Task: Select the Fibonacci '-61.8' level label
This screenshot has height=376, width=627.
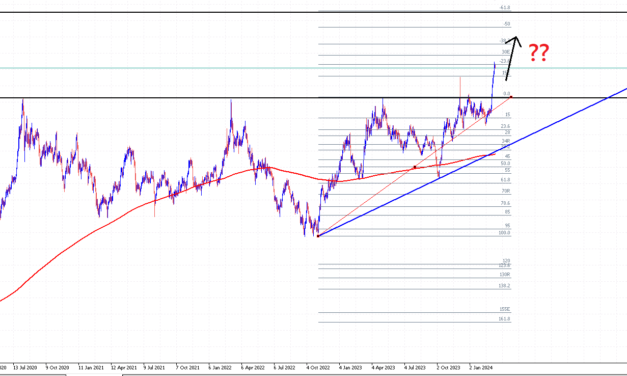Action: click(505, 8)
